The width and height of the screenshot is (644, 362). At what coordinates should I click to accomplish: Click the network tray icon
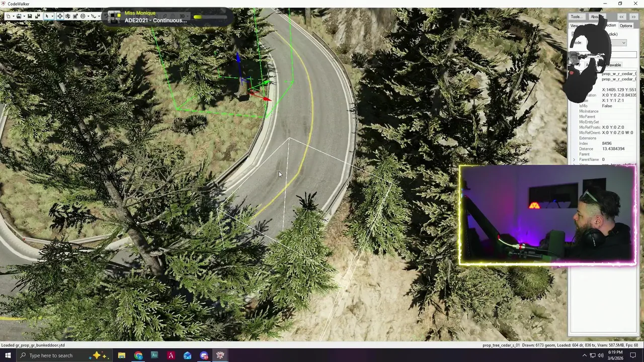point(593,355)
